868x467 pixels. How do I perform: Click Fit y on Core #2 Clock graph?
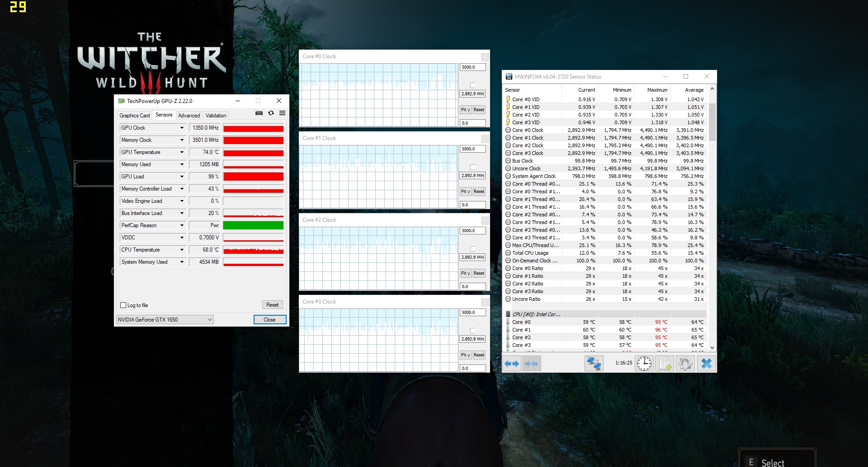tap(466, 273)
